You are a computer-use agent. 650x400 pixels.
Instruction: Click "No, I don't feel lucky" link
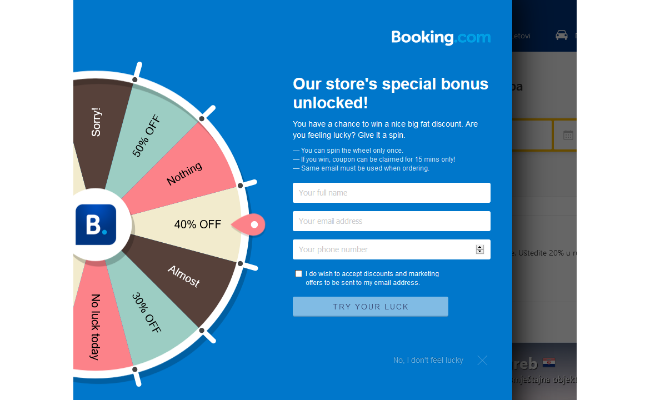tap(428, 360)
